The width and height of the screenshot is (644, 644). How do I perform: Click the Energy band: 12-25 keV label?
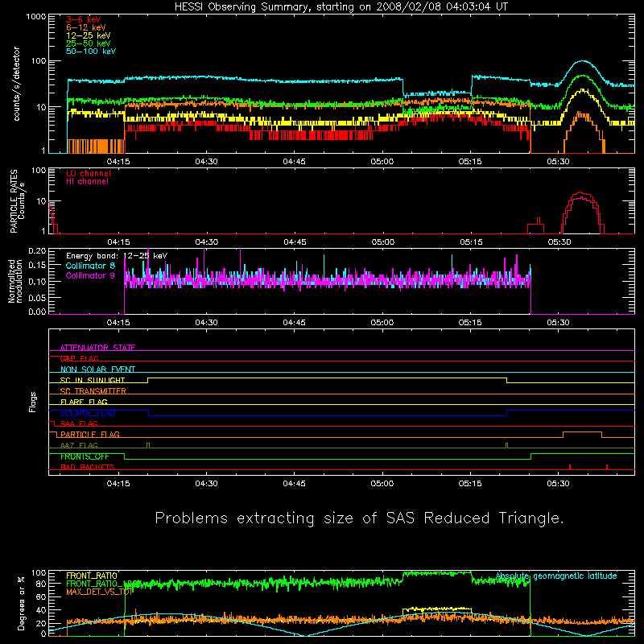(x=117, y=256)
